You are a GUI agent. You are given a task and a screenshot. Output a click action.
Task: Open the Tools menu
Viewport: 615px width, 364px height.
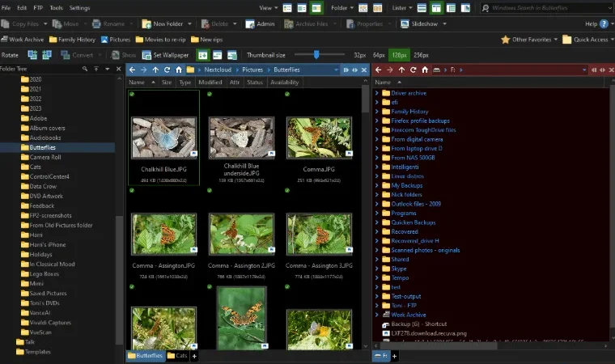coord(56,8)
